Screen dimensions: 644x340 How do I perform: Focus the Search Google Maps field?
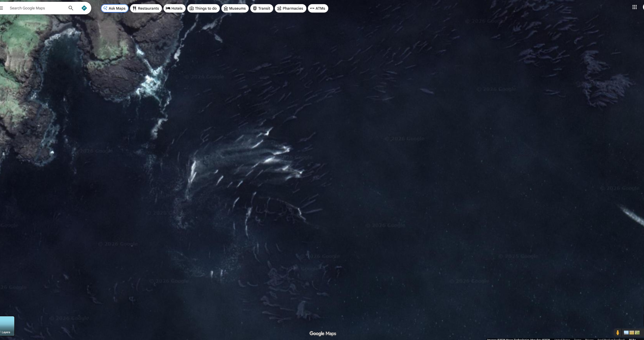(x=37, y=8)
